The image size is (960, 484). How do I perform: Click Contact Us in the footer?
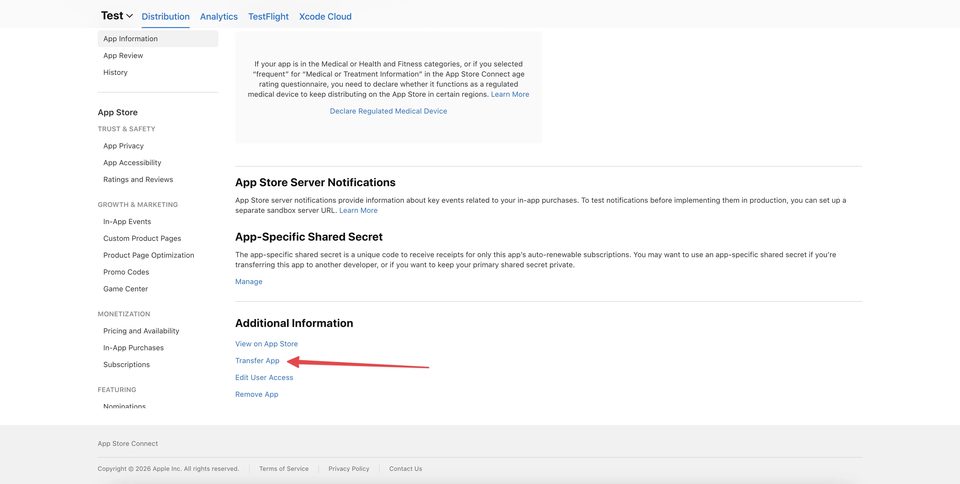pyautogui.click(x=405, y=469)
